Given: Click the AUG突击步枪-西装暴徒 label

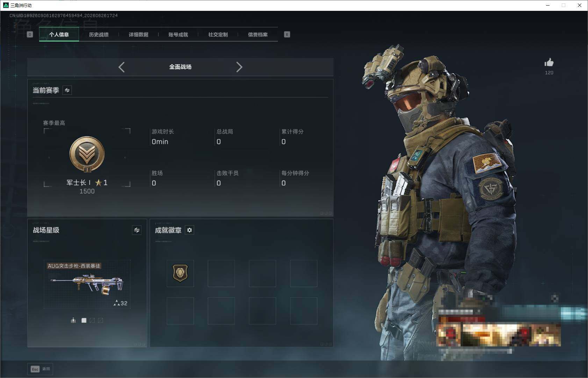Looking at the screenshot, I should [74, 266].
